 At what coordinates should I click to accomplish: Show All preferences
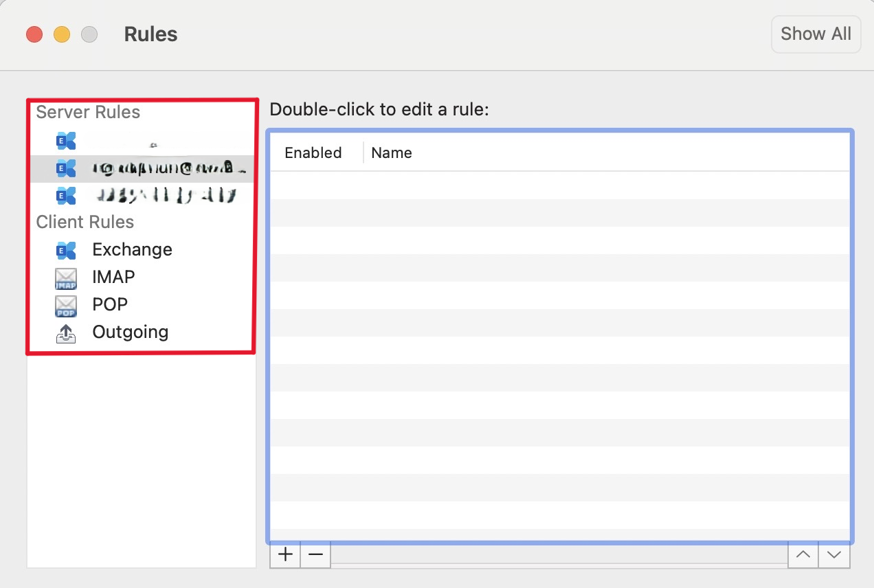[x=816, y=34]
